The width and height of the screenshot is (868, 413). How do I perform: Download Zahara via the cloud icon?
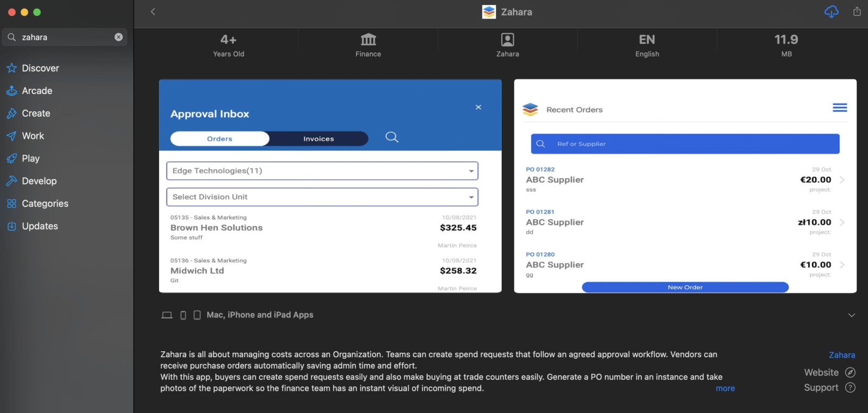[831, 11]
